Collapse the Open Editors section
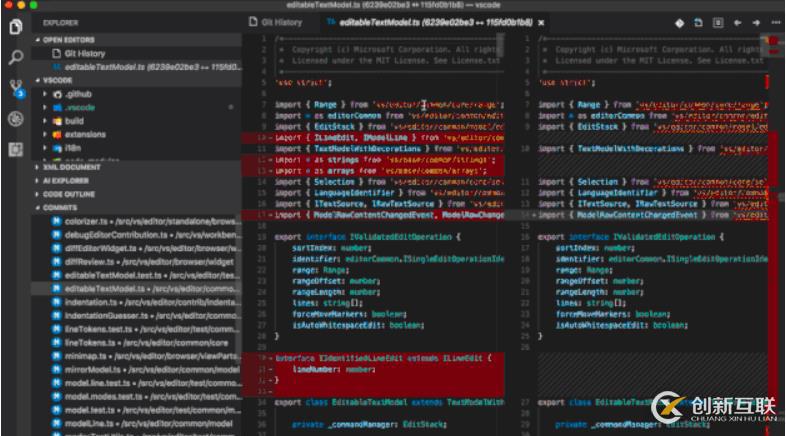The width and height of the screenshot is (786, 436). tap(136, 40)
